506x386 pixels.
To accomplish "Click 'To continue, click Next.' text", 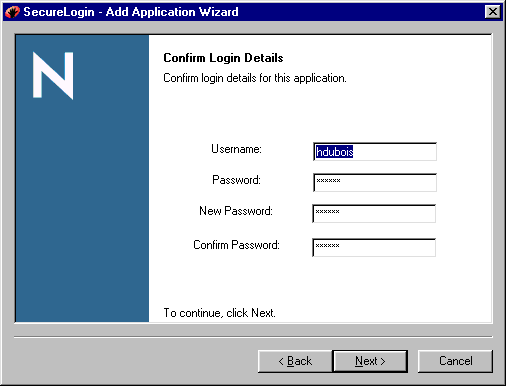I will (219, 313).
